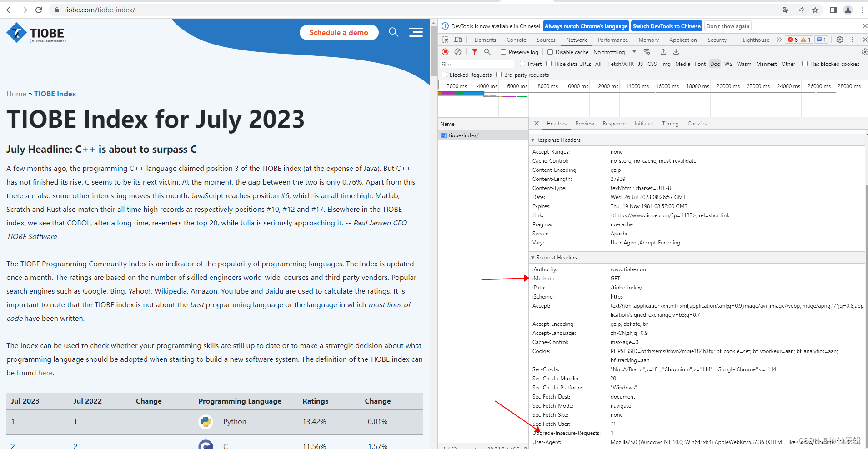
Task: Open network conditions settings
Action: tap(647, 52)
